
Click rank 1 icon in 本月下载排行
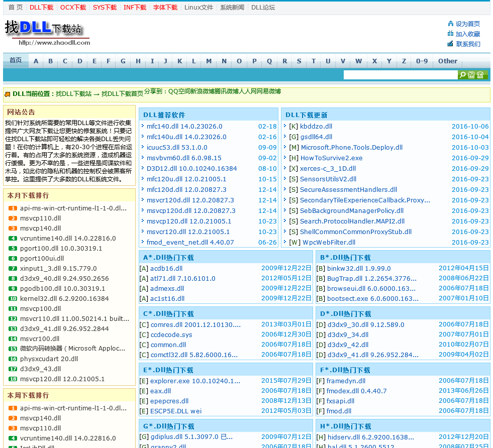coord(13,208)
